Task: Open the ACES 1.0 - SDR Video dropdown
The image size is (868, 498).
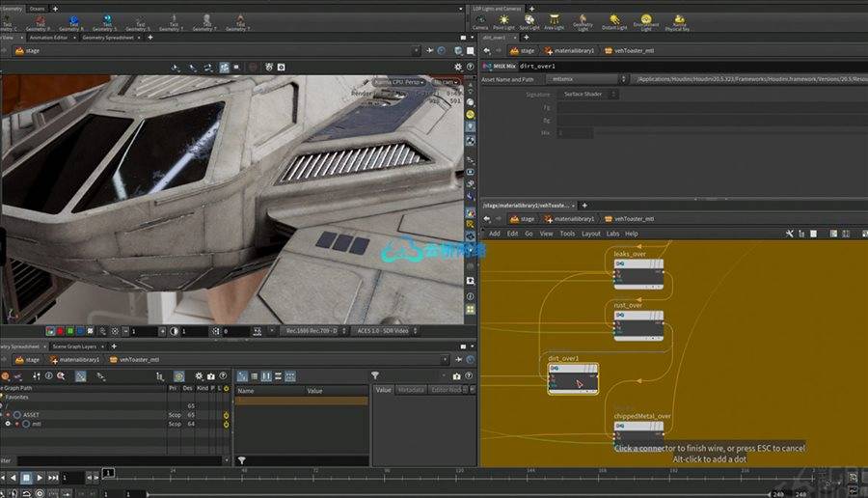Action: 384,331
